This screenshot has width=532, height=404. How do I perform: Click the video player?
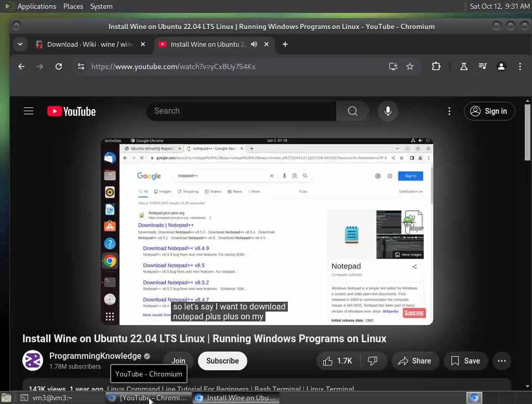267,232
